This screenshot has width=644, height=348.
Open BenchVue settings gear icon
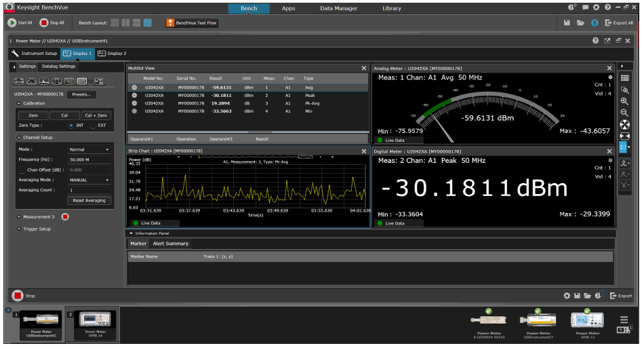point(596,7)
